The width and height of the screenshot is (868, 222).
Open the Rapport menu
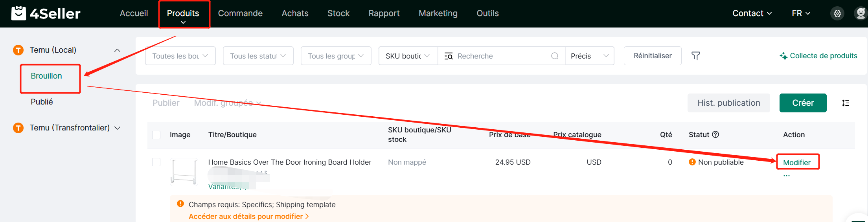pyautogui.click(x=384, y=13)
